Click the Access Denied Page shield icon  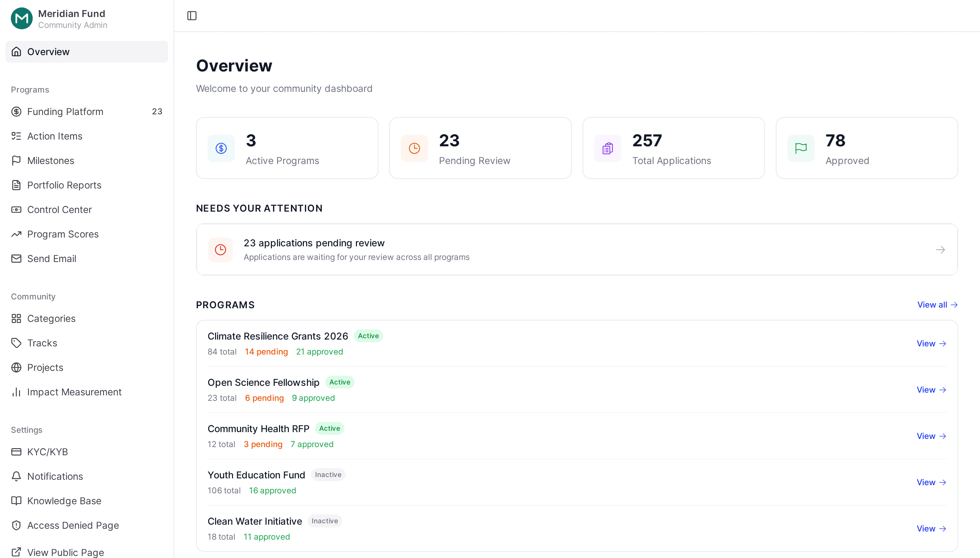(16, 525)
